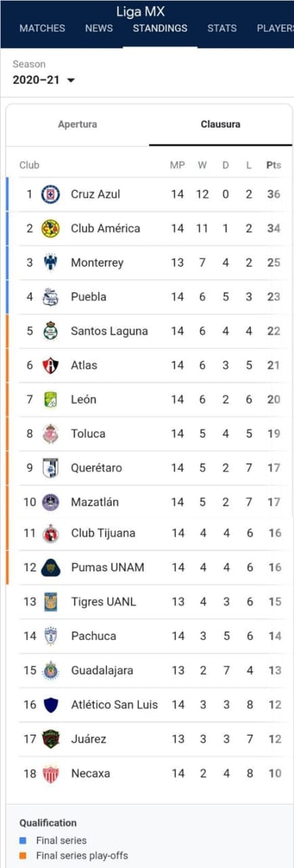Image resolution: width=294 pixels, height=868 pixels.
Task: Switch to the Apertura tab
Action: (x=77, y=124)
